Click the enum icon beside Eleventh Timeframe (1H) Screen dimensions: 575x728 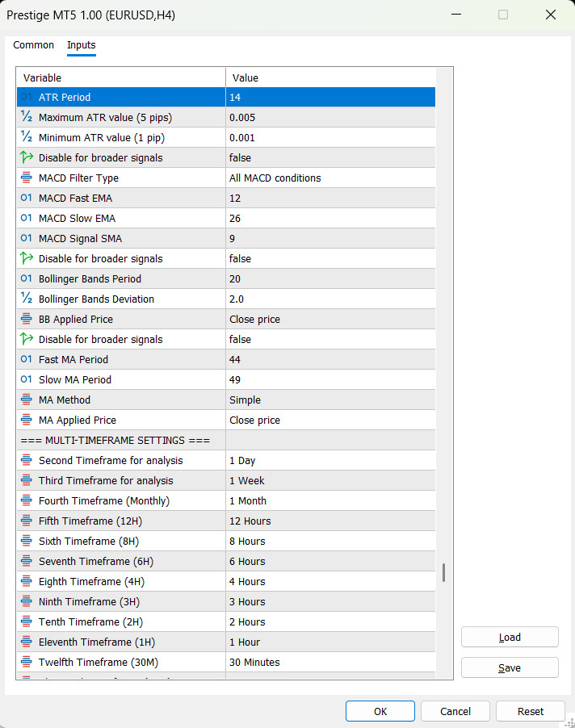point(27,642)
